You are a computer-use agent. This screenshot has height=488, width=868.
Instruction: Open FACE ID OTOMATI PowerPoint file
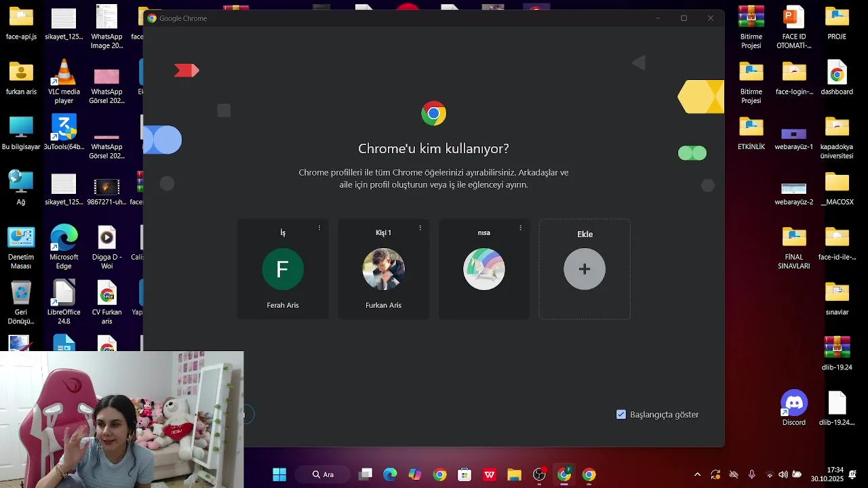click(794, 27)
